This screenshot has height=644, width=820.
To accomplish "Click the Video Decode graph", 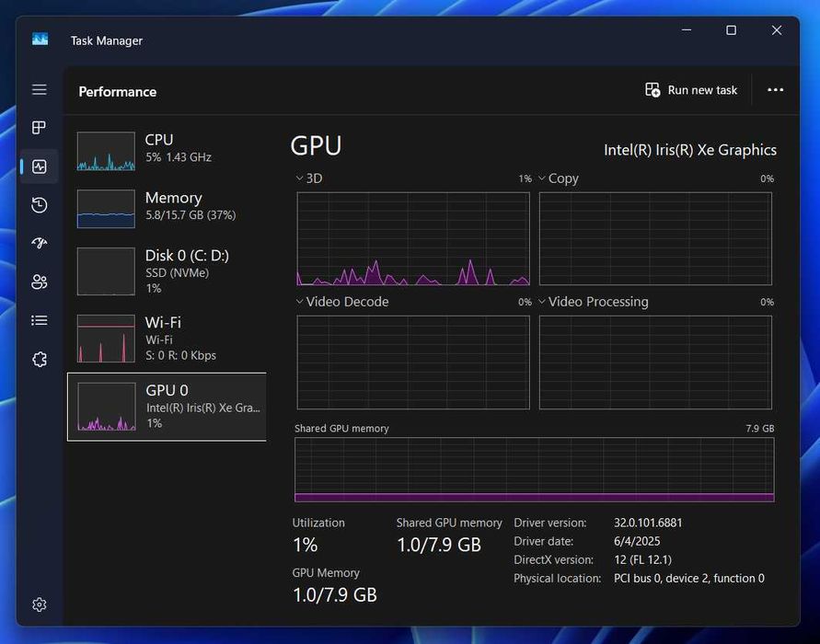I will 413,362.
